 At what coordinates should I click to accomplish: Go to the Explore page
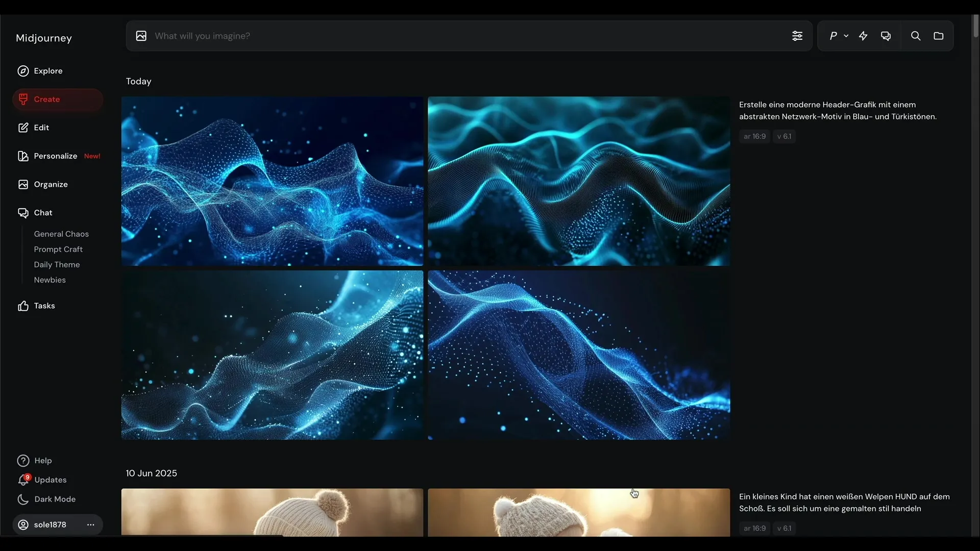click(x=47, y=71)
